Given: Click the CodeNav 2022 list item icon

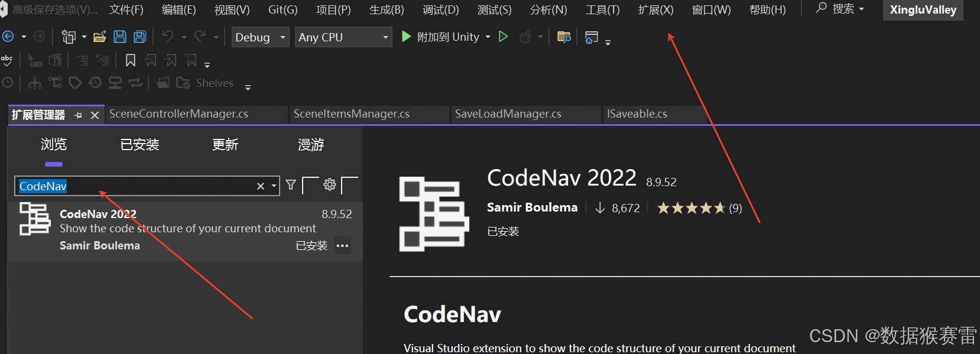Looking at the screenshot, I should click(35, 219).
